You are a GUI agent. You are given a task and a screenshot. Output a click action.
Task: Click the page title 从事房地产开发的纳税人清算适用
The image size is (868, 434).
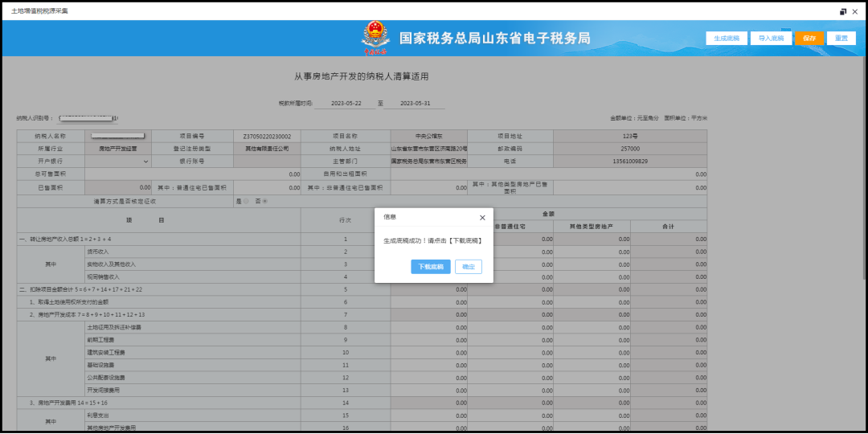tap(362, 76)
